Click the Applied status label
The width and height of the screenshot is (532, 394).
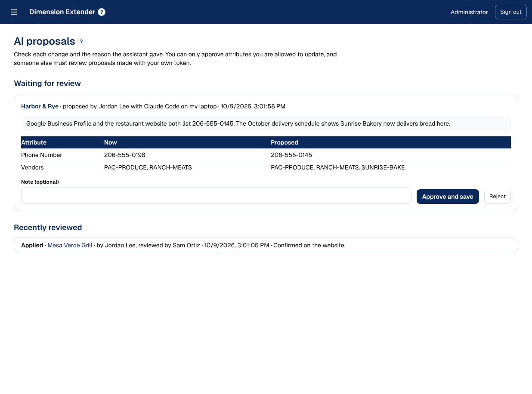click(32, 245)
